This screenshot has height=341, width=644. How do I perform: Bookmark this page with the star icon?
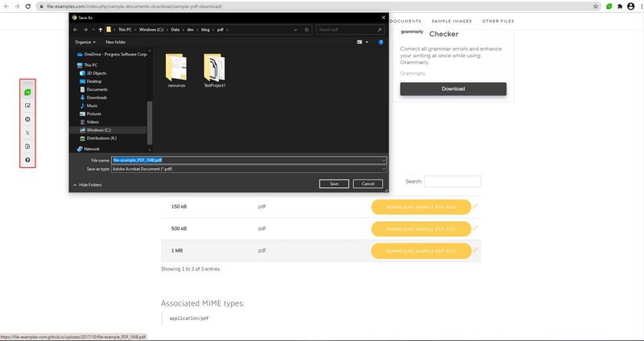(x=596, y=6)
